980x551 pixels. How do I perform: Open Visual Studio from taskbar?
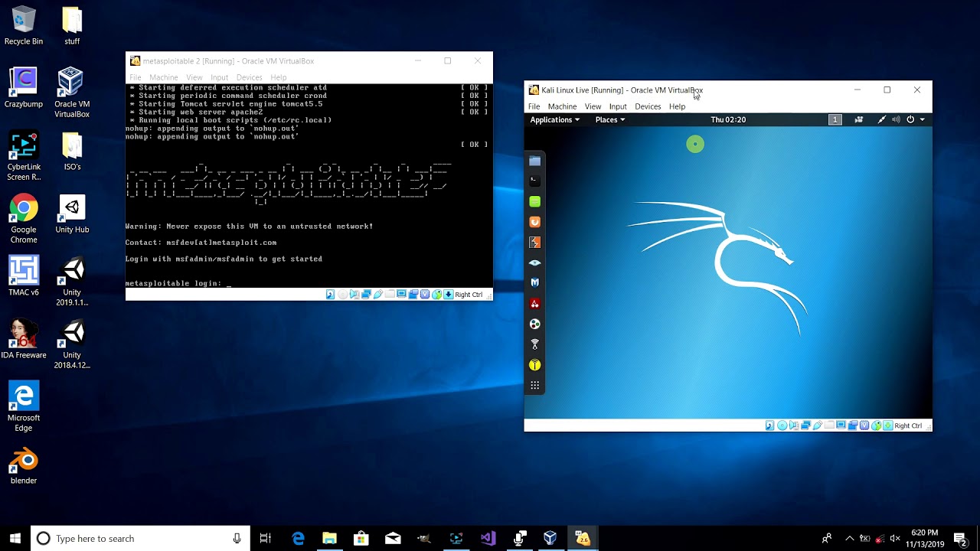[488, 539]
